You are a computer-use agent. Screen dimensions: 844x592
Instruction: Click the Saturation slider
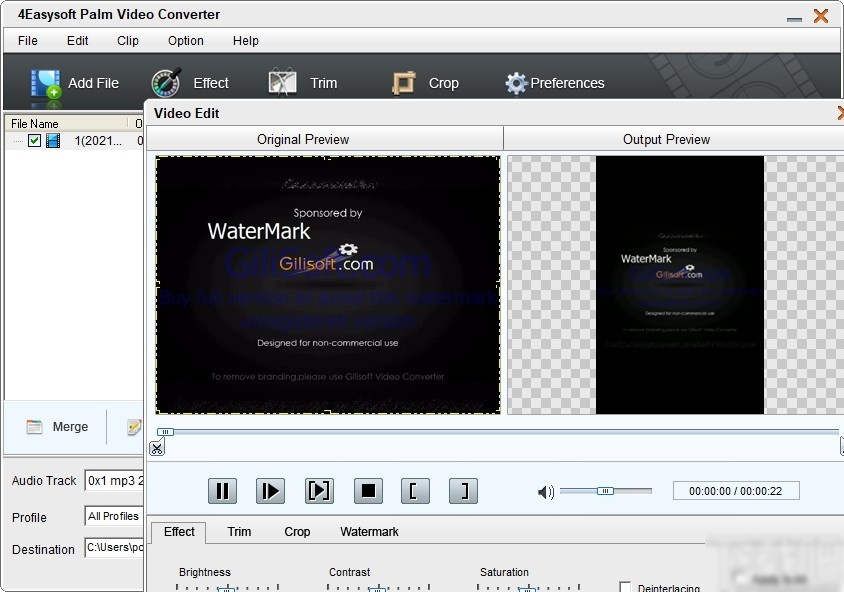(529, 587)
